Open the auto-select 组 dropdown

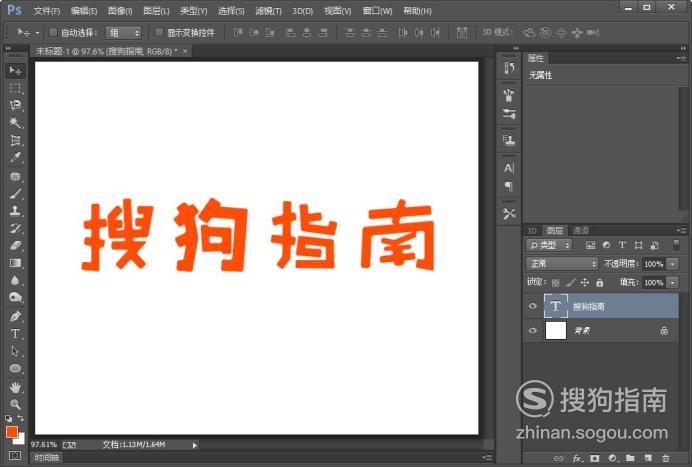123,33
